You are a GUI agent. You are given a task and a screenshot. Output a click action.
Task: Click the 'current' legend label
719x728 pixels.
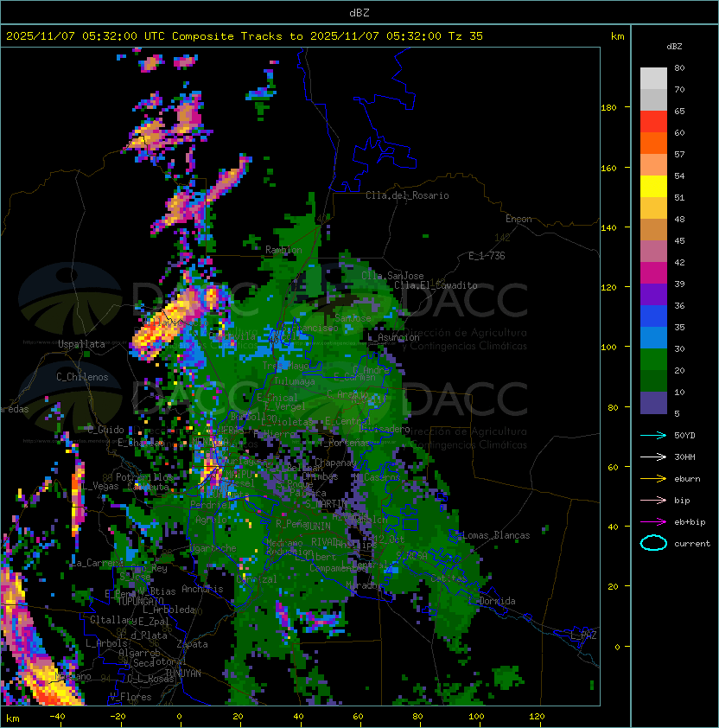(x=692, y=544)
